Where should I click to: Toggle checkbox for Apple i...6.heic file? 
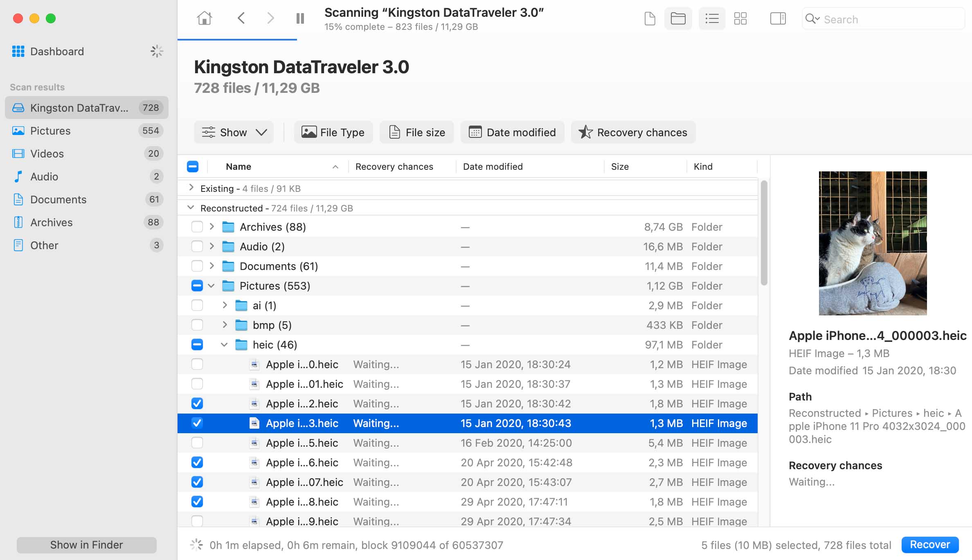[196, 462]
